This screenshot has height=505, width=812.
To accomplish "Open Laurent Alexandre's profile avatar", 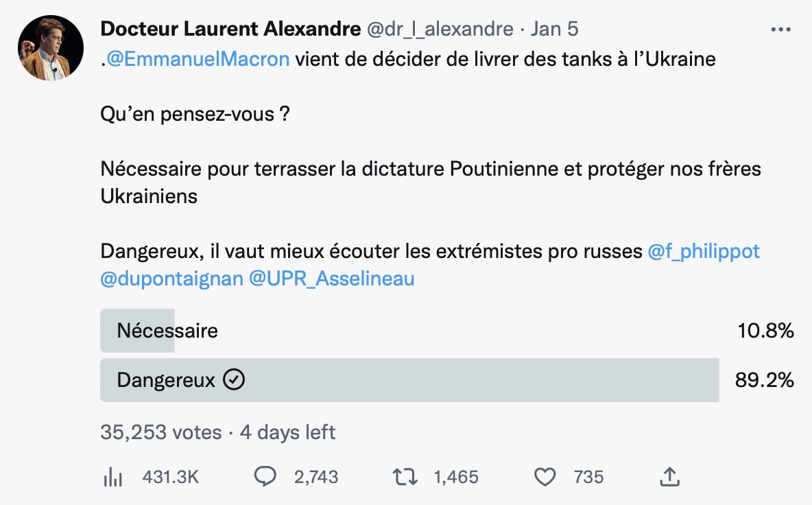I will coord(51,47).
